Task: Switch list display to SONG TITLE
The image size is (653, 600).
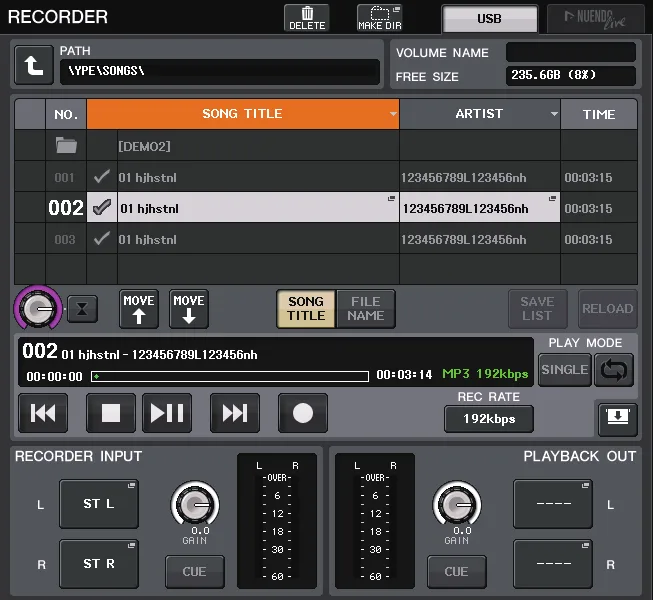Action: coord(306,309)
